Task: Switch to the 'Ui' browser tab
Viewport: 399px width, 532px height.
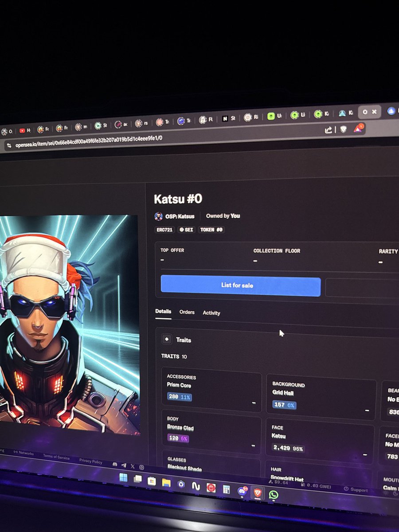Action: (274, 116)
